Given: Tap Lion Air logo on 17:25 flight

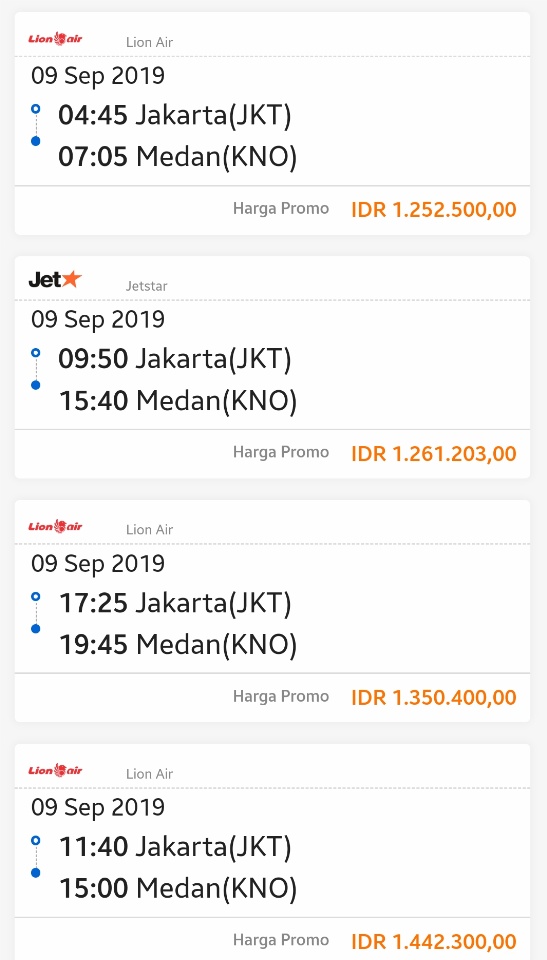Looking at the screenshot, I should (x=55, y=526).
